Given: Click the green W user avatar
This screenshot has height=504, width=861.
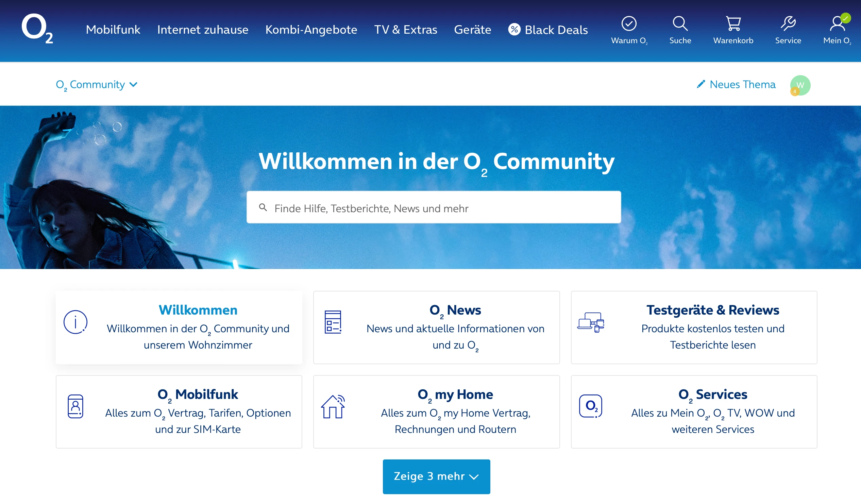Looking at the screenshot, I should 800,85.
